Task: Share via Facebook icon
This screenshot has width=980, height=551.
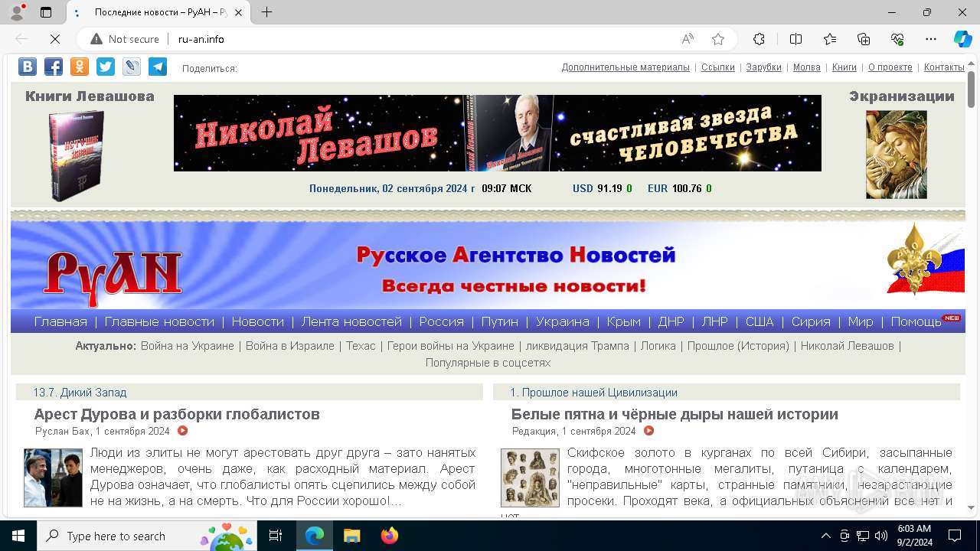Action: pos(54,67)
